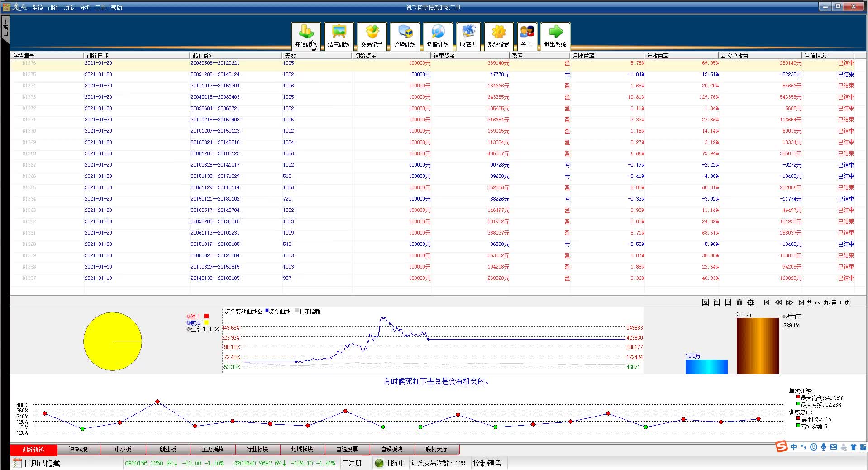Screen dimensions: 868x470
Task: Switch to the 训练轨迹 tab
Action: point(33,450)
